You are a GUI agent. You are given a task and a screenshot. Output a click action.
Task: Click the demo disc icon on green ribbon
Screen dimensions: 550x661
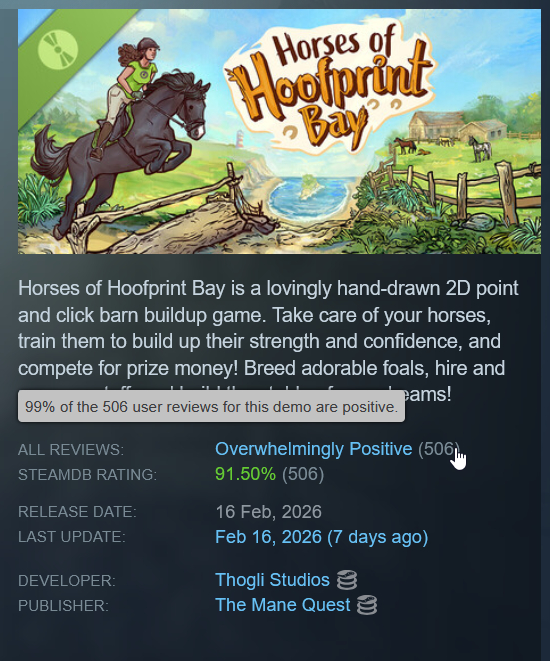pyautogui.click(x=58, y=49)
